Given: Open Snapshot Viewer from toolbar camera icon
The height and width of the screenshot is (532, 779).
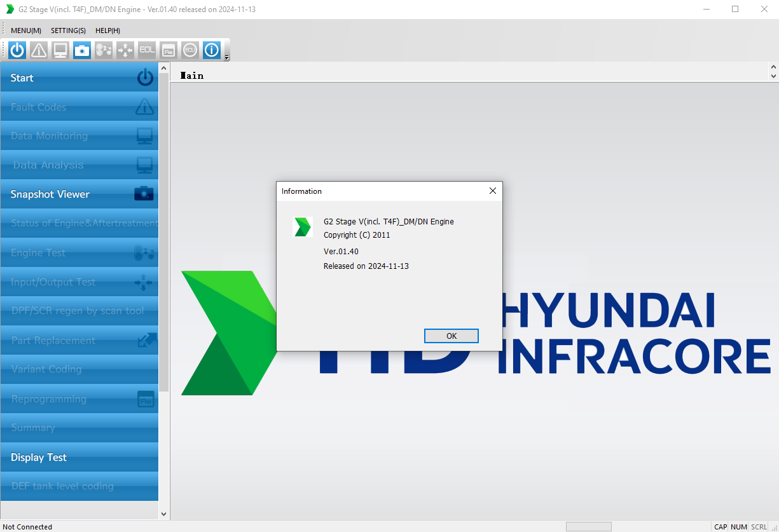Looking at the screenshot, I should pyautogui.click(x=82, y=50).
